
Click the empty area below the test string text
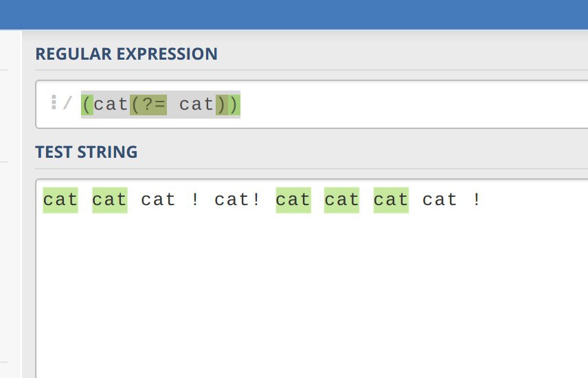click(309, 295)
